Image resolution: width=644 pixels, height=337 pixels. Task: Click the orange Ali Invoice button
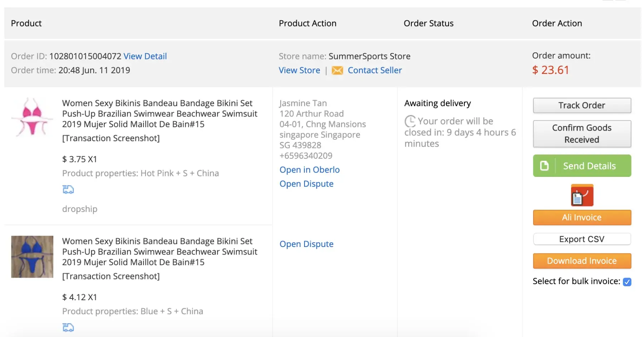[582, 218]
